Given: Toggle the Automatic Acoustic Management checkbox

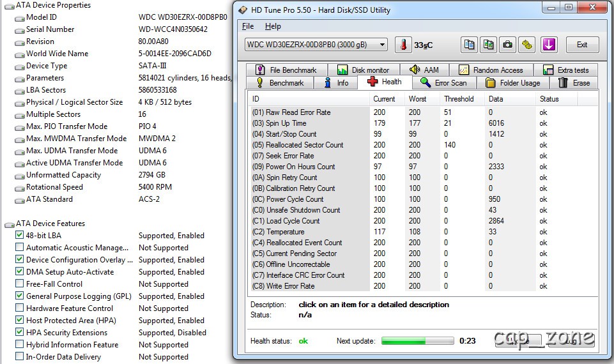Looking at the screenshot, I should (x=19, y=247).
